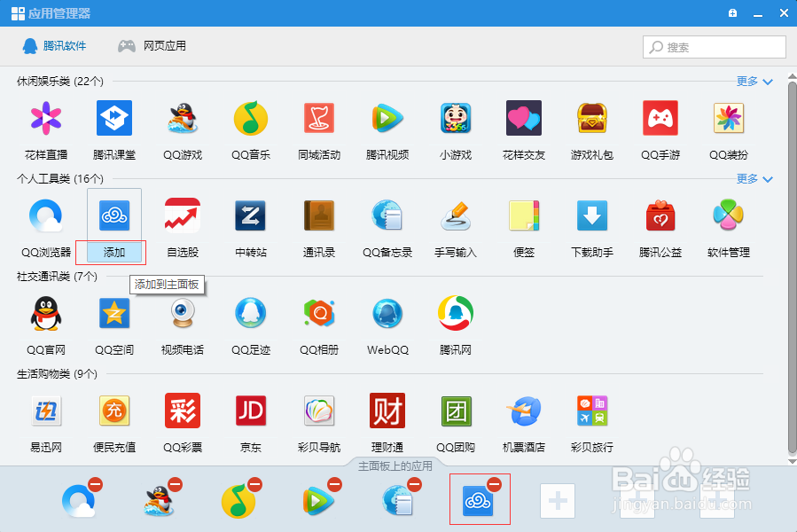This screenshot has height=532, width=797.
Task: Minimize the 应用管理器 window
Action: [758, 14]
